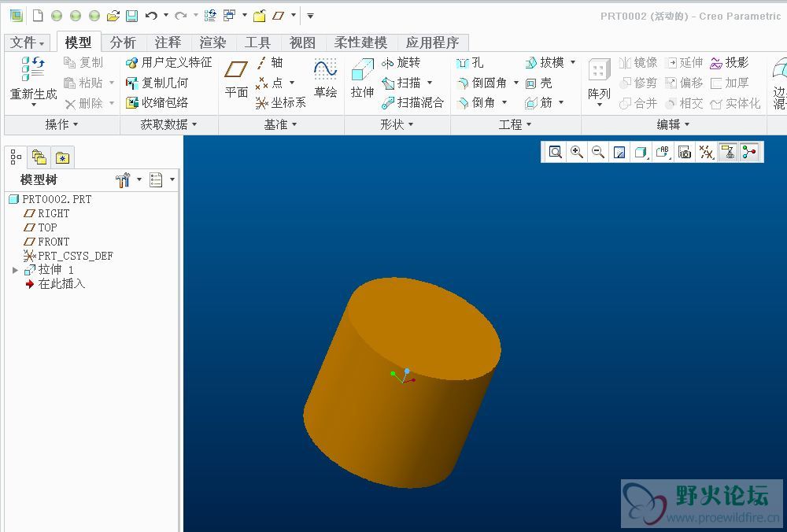The width and height of the screenshot is (787, 532).
Task: Switch to the 柔性建模 tab
Action: point(361,42)
